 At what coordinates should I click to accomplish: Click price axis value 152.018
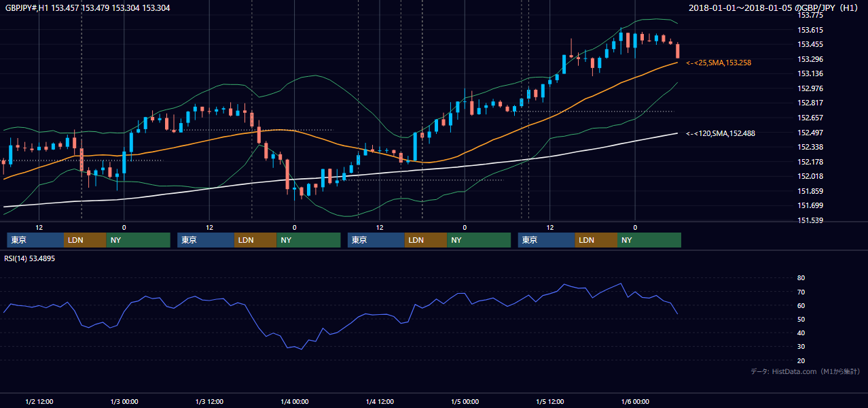pos(810,176)
